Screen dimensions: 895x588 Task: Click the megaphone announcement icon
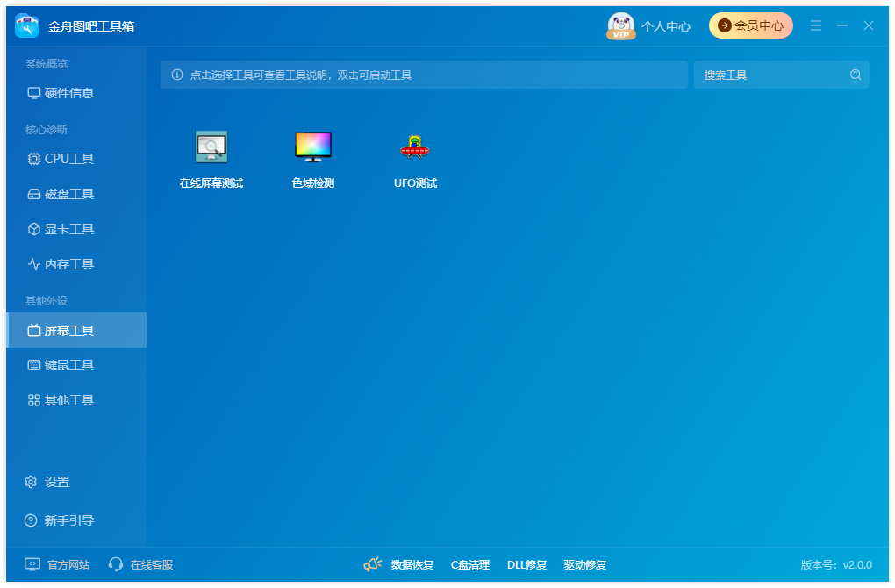tap(372, 564)
